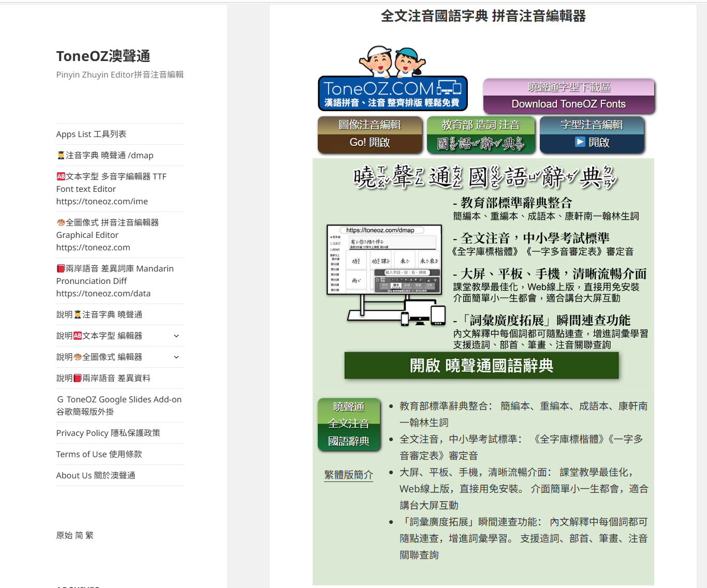Click the 圖像注音編輯 Go! 開啟 button
The height and width of the screenshot is (588, 707).
pyautogui.click(x=370, y=135)
